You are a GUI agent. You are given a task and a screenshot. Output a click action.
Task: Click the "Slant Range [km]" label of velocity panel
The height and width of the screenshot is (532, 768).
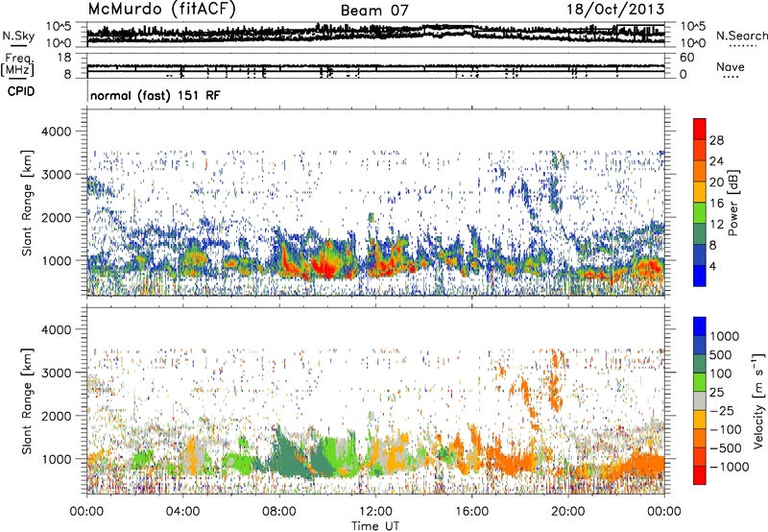pyautogui.click(x=27, y=400)
